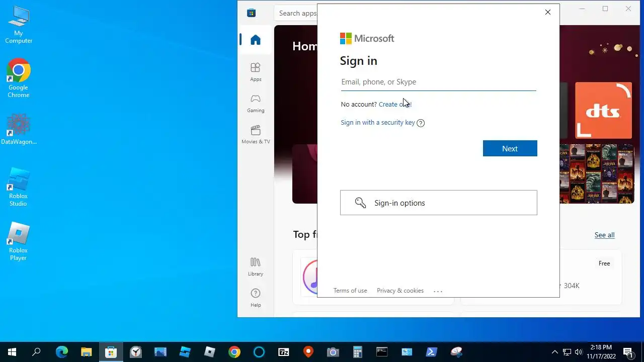Go to Home in Microsoft Store sidebar
644x362 pixels.
256,40
